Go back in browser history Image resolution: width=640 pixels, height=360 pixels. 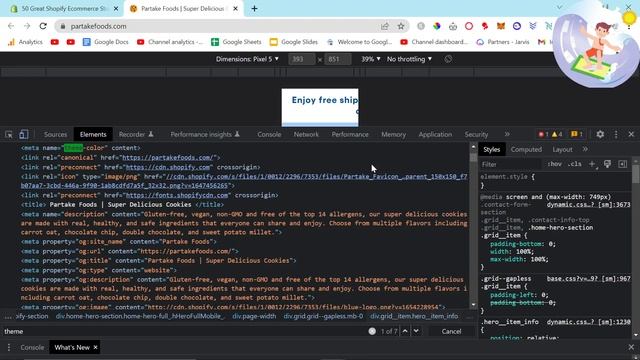[x=11, y=26]
